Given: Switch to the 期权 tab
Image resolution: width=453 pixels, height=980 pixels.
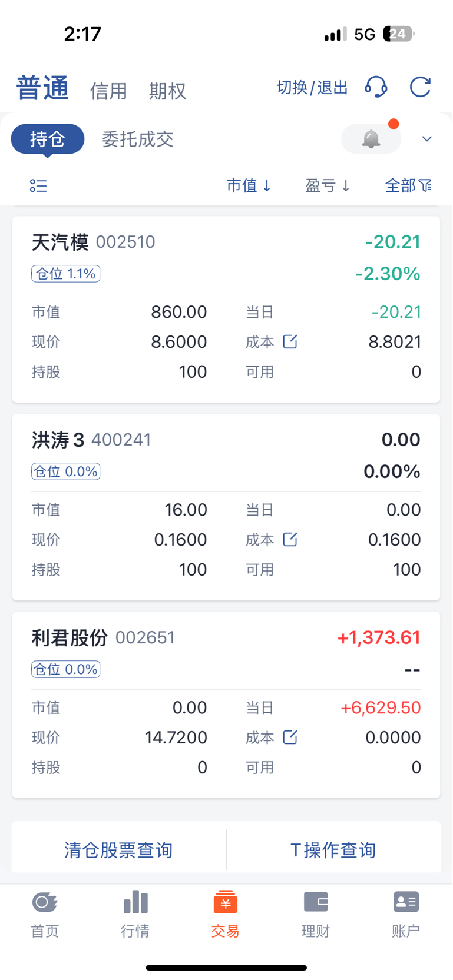Looking at the screenshot, I should point(167,91).
